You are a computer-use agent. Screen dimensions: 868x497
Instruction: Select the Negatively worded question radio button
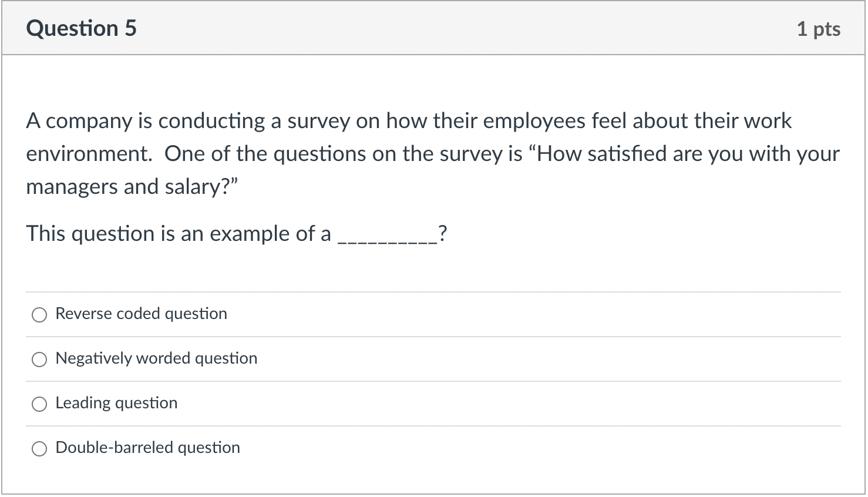click(x=39, y=359)
